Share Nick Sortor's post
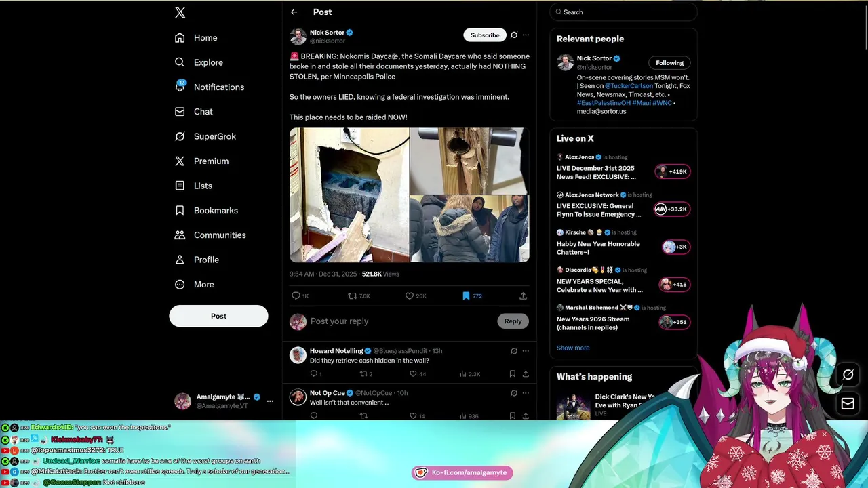 pyautogui.click(x=523, y=296)
